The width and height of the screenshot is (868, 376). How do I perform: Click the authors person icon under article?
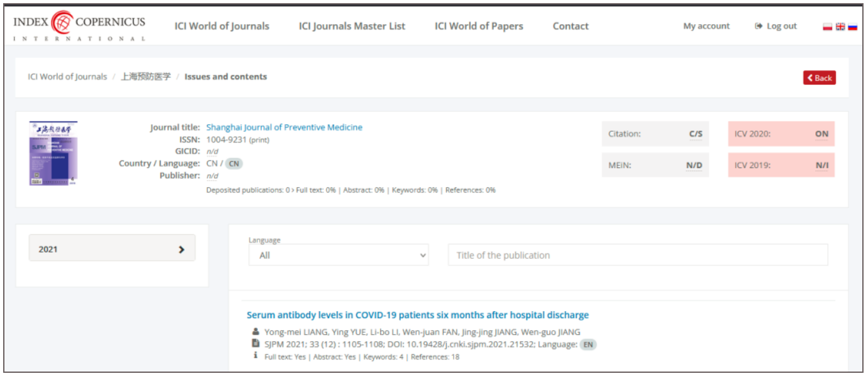pos(255,332)
